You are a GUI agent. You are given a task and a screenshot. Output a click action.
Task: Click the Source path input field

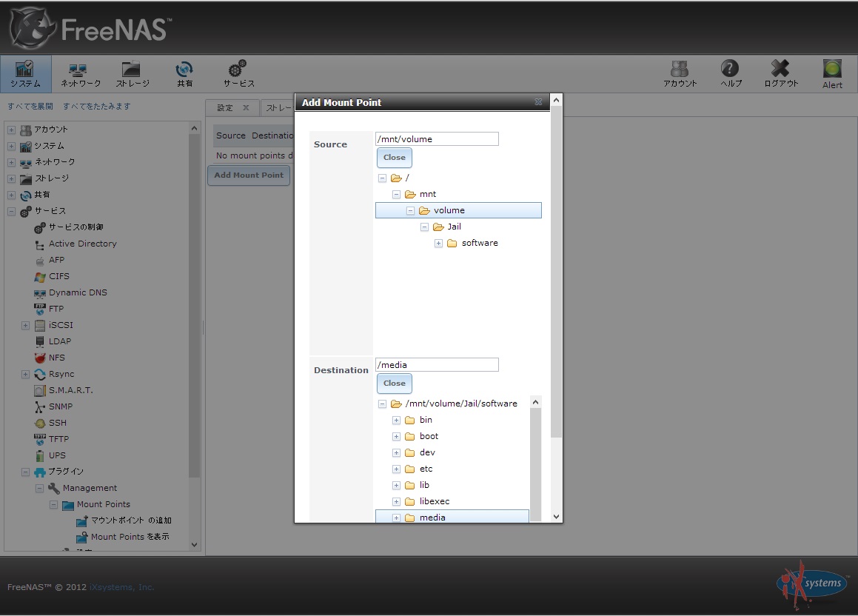(437, 139)
